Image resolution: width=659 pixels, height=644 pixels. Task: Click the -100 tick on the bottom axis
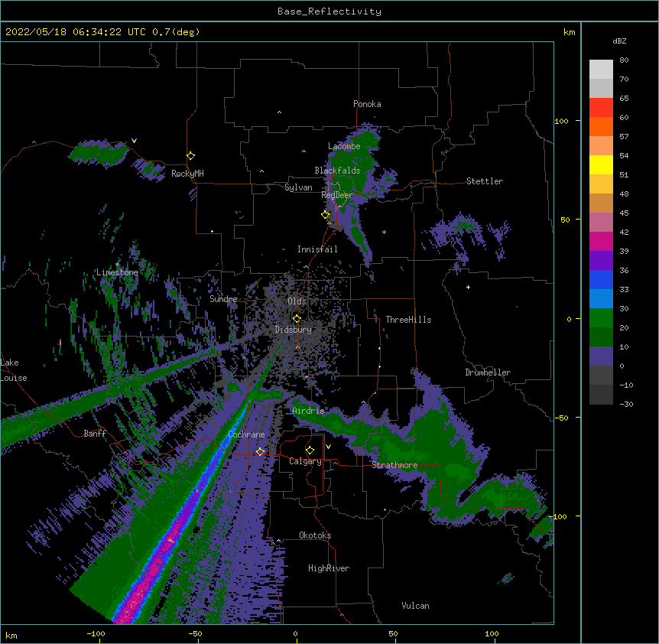pos(96,633)
